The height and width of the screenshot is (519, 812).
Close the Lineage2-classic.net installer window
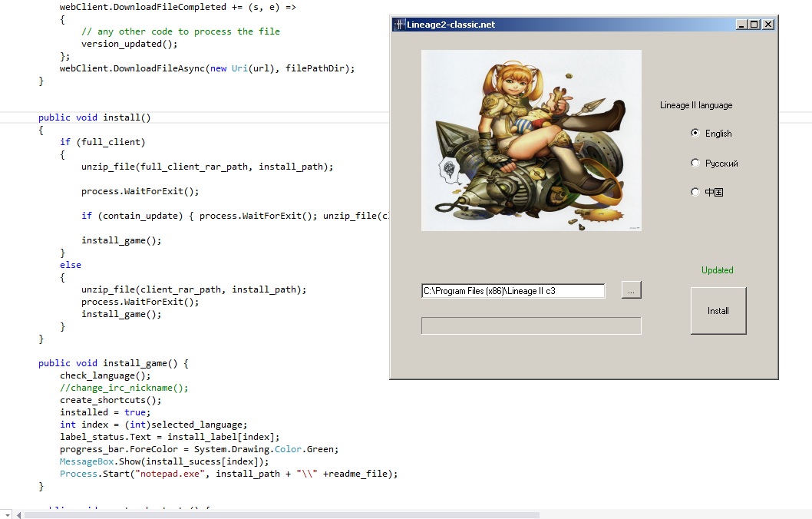pyautogui.click(x=768, y=25)
